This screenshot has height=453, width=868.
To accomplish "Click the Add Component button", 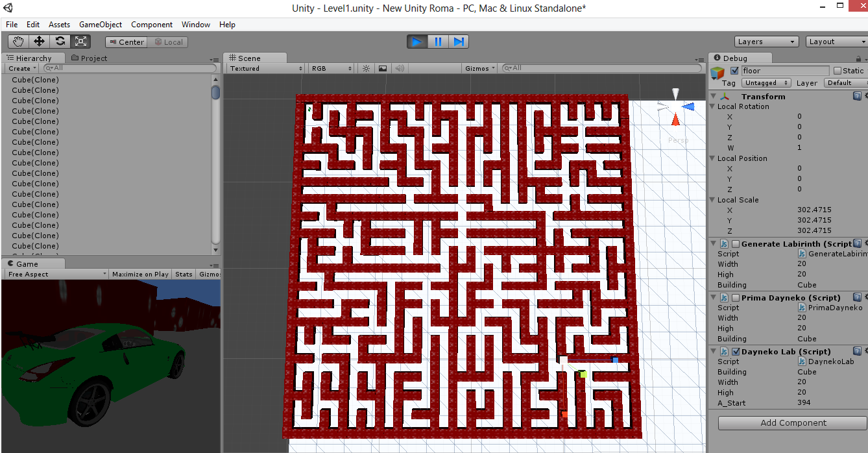I will 793,422.
